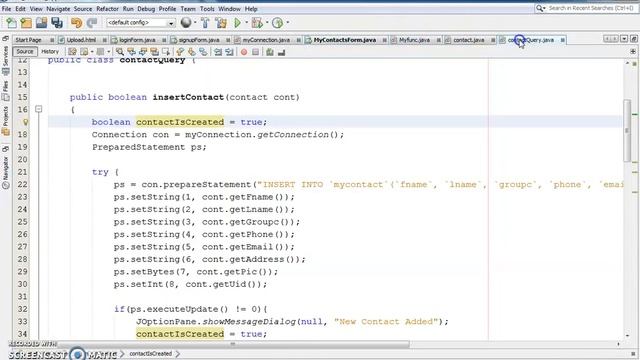Open the Profile Project dropdown arrow

pos(288,23)
